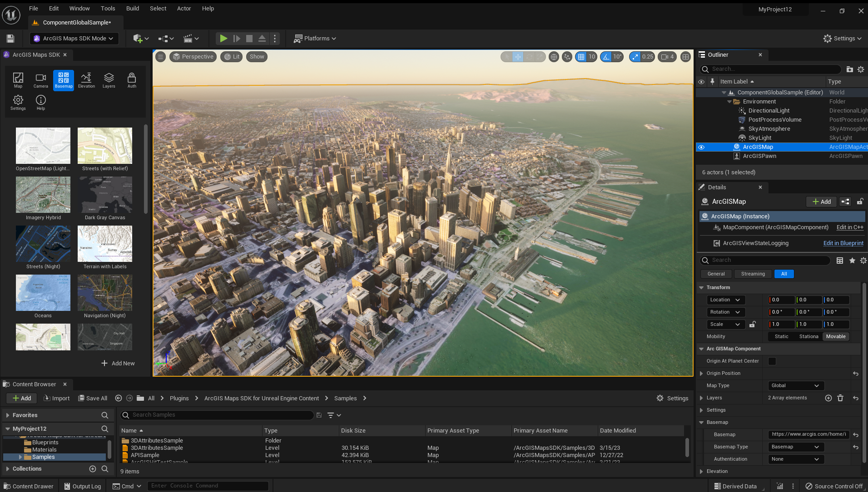Screen dimensions: 868x492
Task: Expand the Favorites section in Content Browser
Action: click(x=8, y=415)
